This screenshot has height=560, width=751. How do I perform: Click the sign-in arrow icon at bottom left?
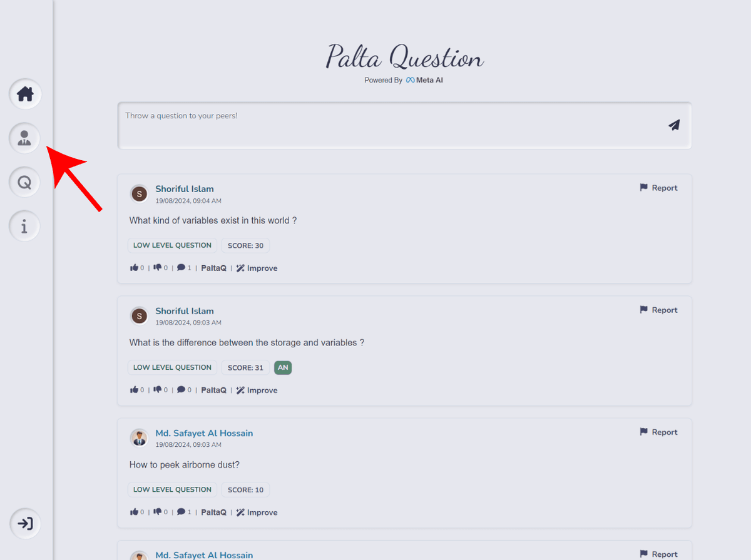click(x=24, y=524)
